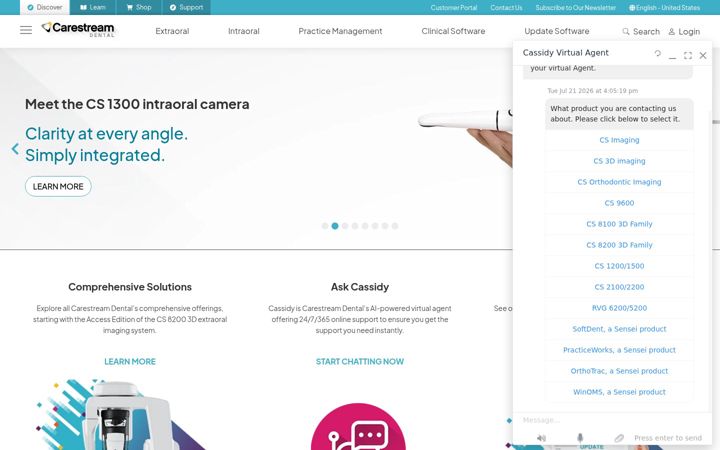
Task: Choose PracticeWorks, a Sensei product
Action: point(619,350)
